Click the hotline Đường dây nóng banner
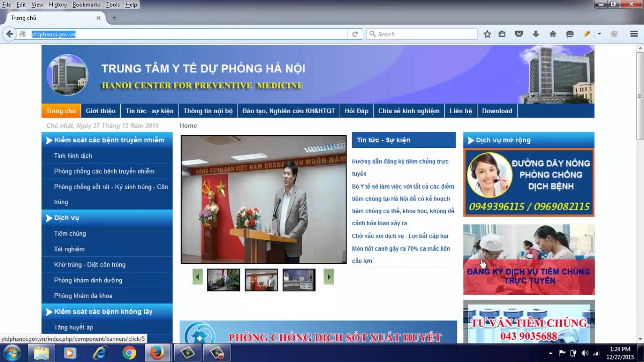 coord(529,183)
